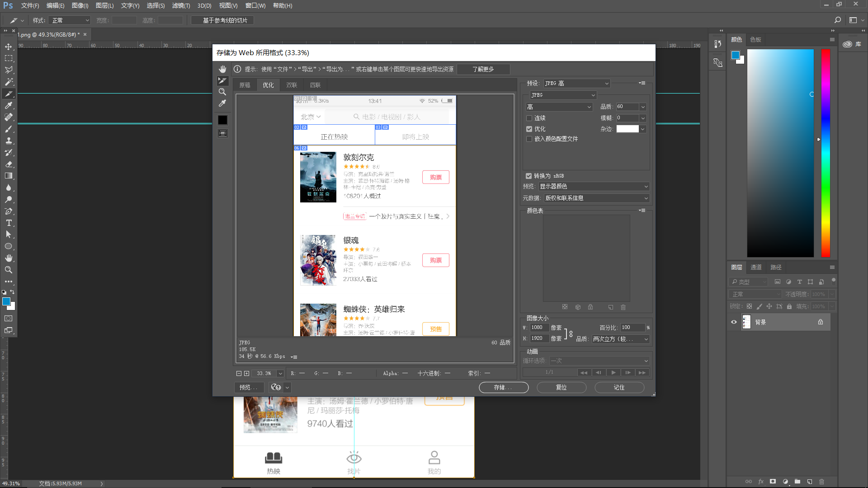Open the JPEG file format dropdown
The width and height of the screenshot is (868, 488).
[x=563, y=95]
